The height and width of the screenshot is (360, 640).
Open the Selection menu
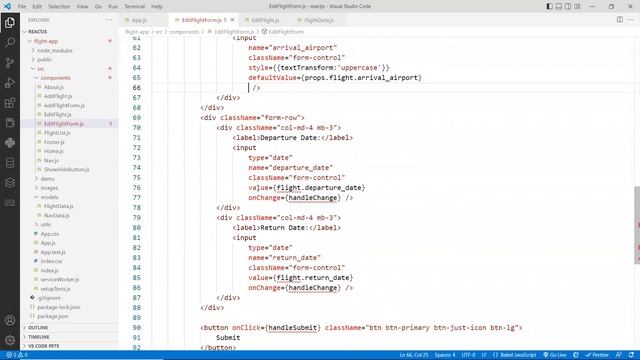[59, 7]
